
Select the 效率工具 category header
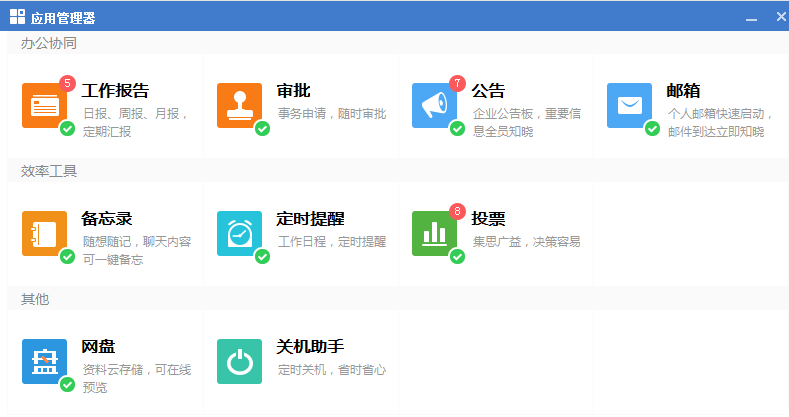click(x=48, y=171)
